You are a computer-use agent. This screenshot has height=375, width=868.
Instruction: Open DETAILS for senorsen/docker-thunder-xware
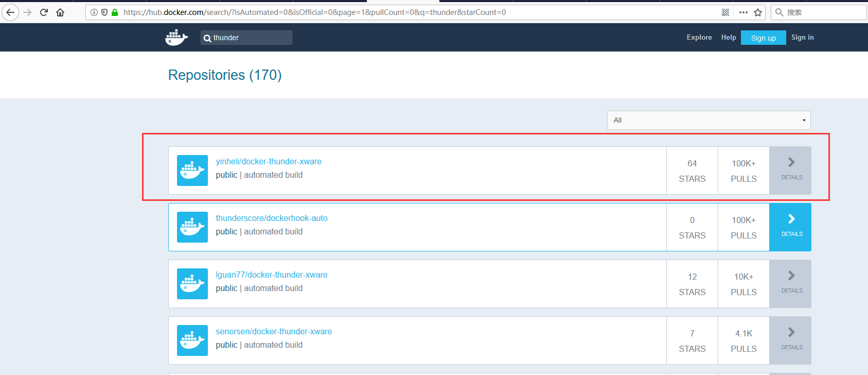pos(790,340)
